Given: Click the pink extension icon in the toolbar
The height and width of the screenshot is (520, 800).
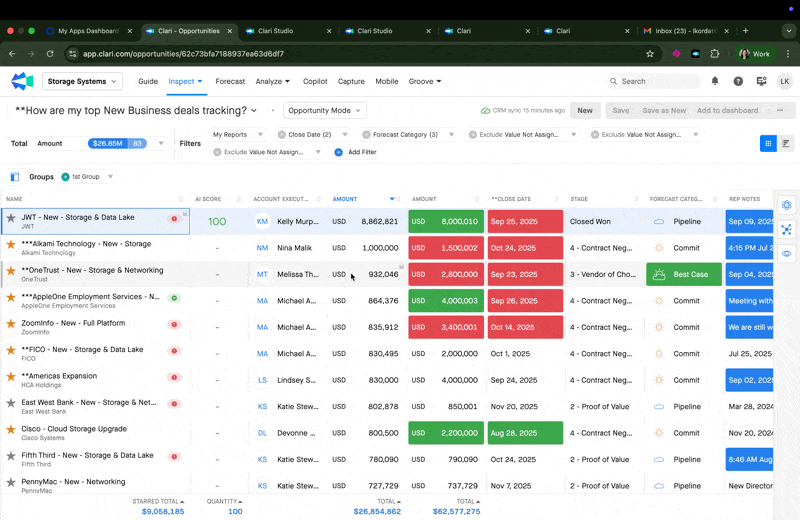Looking at the screenshot, I should click(x=677, y=54).
